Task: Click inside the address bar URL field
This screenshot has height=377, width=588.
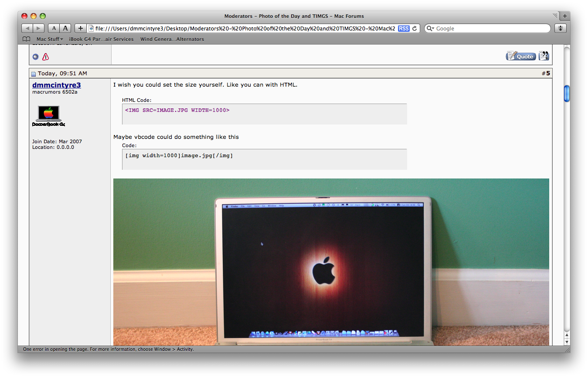Action: point(245,28)
